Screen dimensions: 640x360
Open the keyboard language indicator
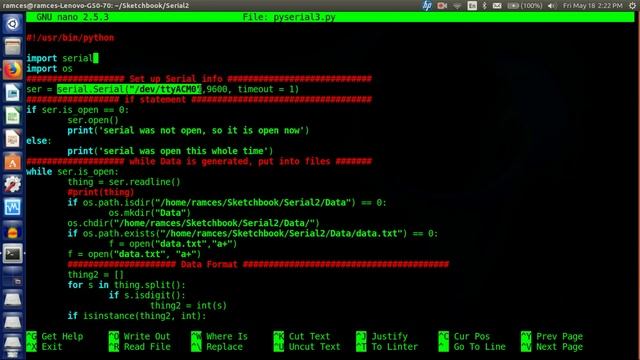[x=472, y=5]
